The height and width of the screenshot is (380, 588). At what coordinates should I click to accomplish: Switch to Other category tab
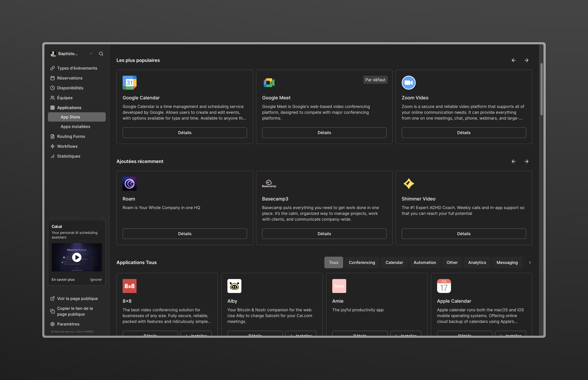tap(452, 262)
